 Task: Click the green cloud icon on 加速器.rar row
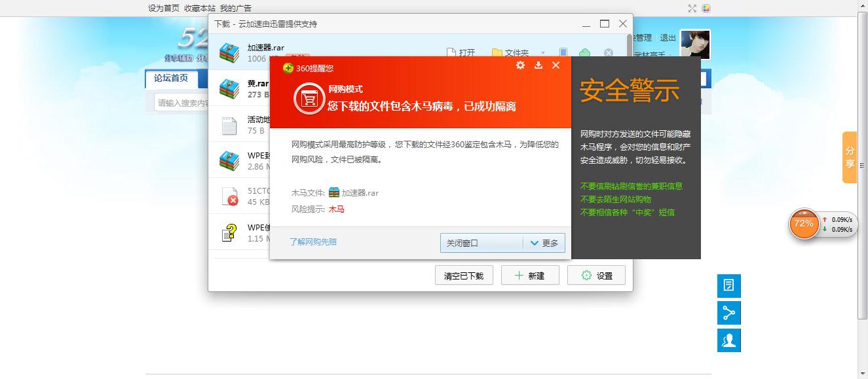click(x=585, y=53)
